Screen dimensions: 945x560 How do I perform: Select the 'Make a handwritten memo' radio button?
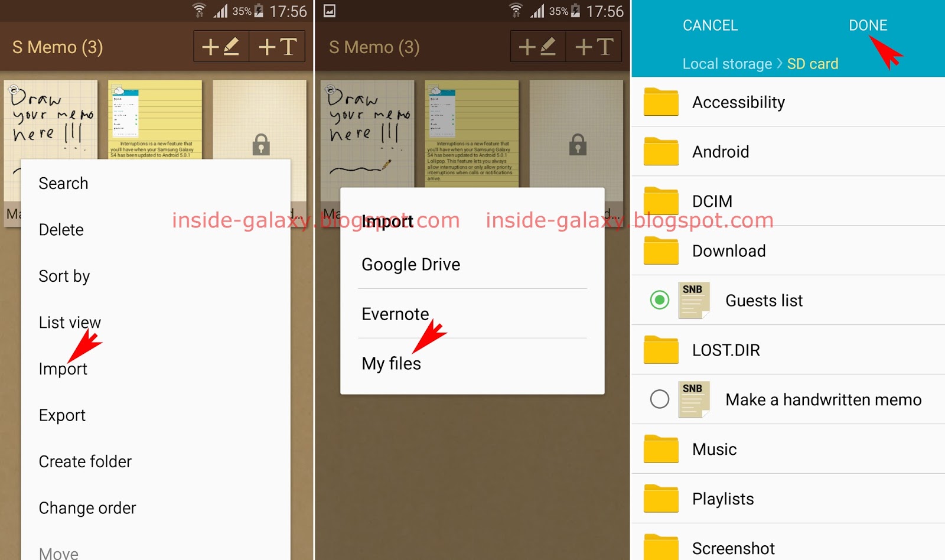pyautogui.click(x=660, y=399)
